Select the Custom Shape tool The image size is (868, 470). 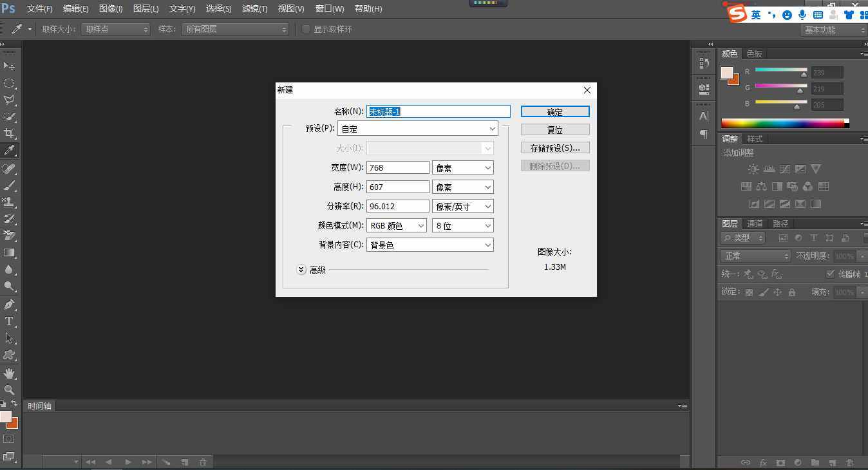click(x=9, y=355)
